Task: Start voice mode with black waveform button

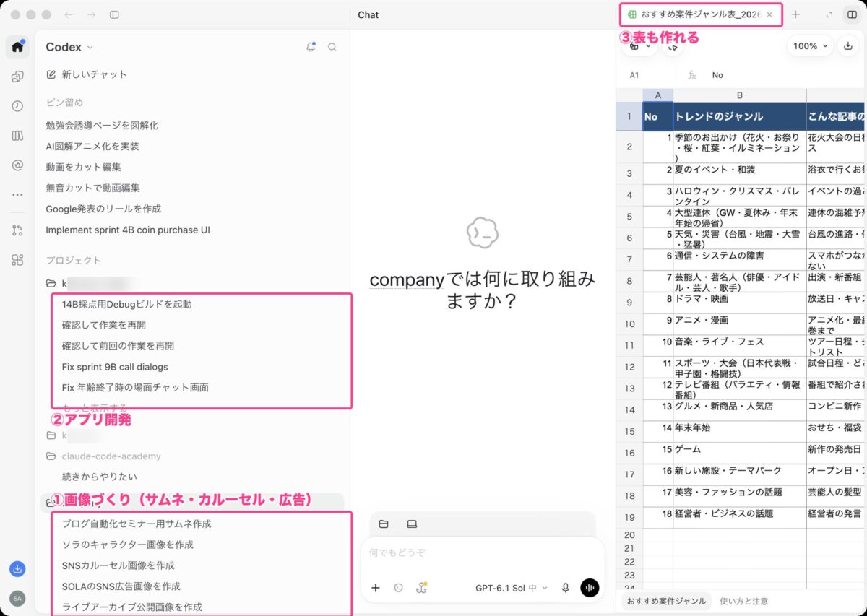Action: click(590, 588)
